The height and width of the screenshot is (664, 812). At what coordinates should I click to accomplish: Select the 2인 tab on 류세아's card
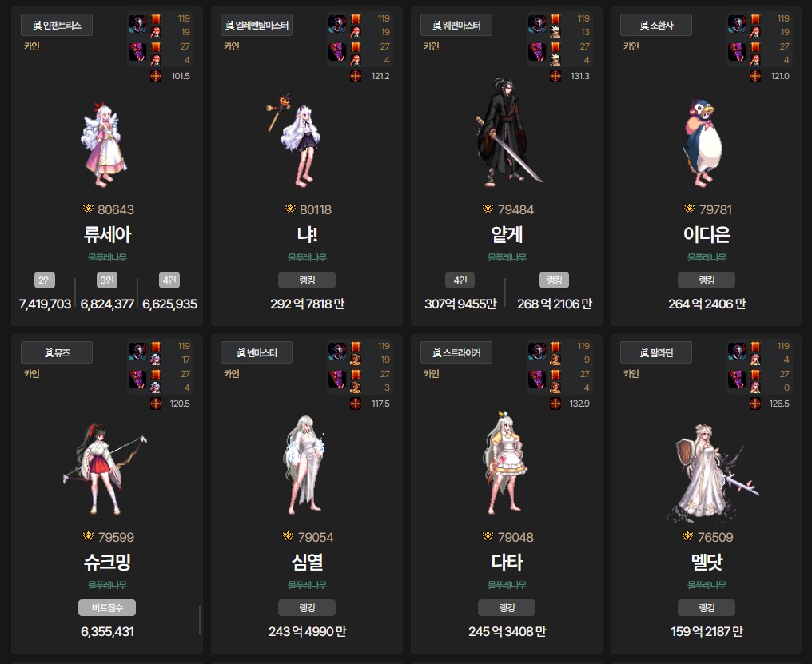click(x=45, y=280)
